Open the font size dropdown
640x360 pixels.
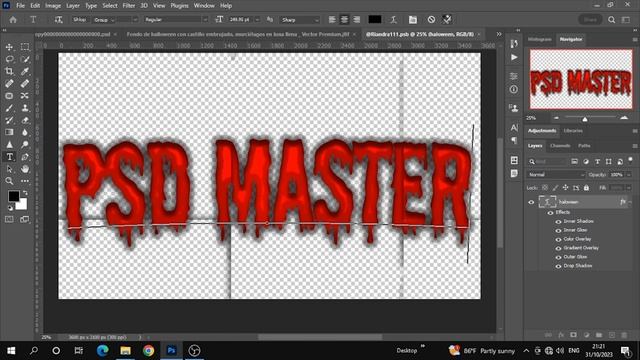tap(257, 20)
